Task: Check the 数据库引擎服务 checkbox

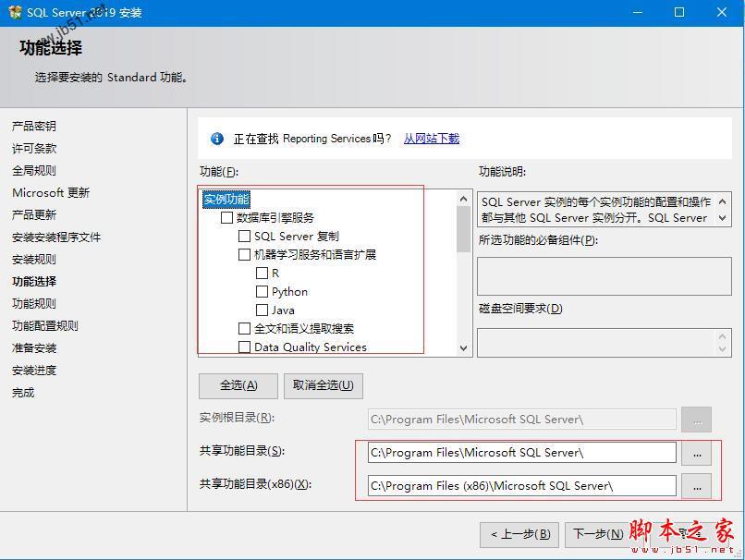Action: 227,217
